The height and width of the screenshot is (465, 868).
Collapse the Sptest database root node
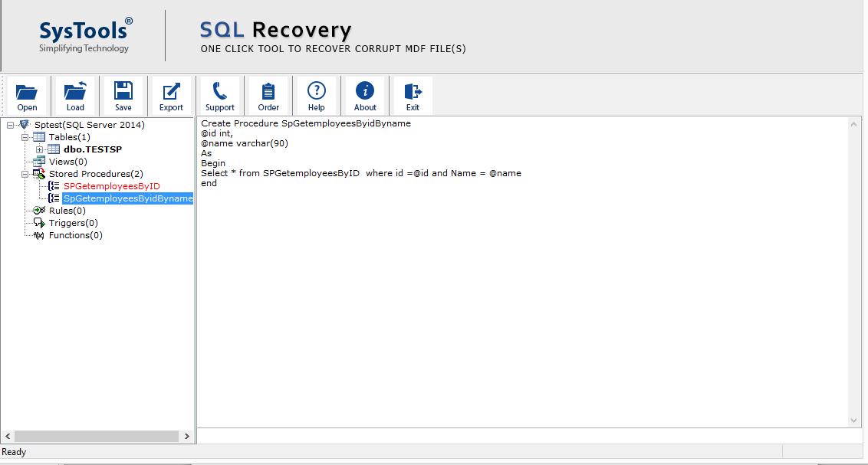point(10,125)
